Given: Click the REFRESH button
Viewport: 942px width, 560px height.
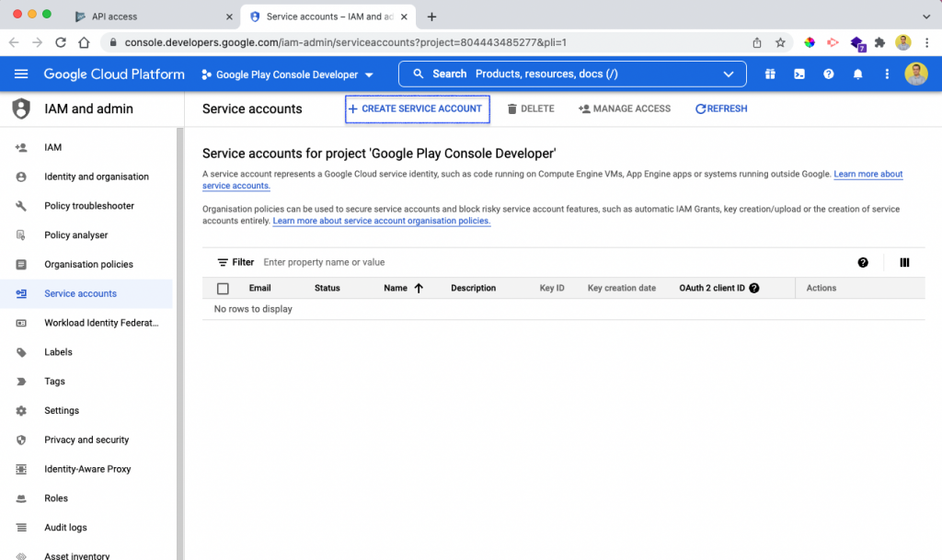Looking at the screenshot, I should click(x=721, y=109).
